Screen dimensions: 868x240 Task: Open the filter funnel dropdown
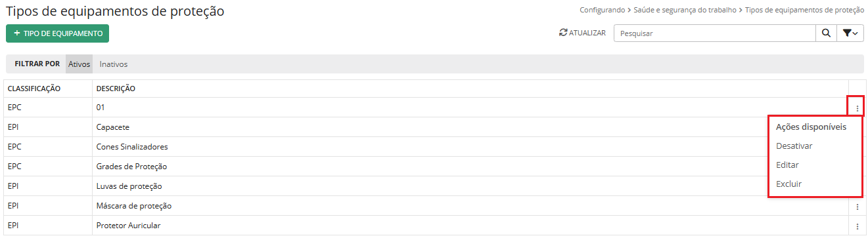click(850, 33)
